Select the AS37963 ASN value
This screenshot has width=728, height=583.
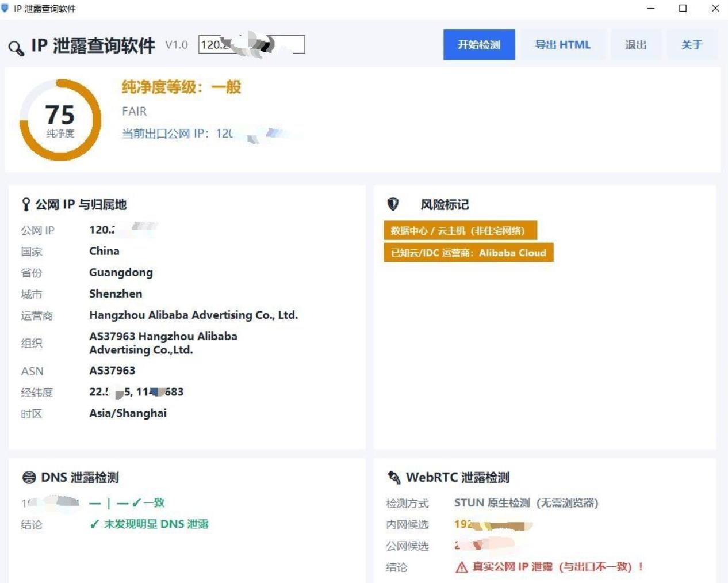coord(112,371)
